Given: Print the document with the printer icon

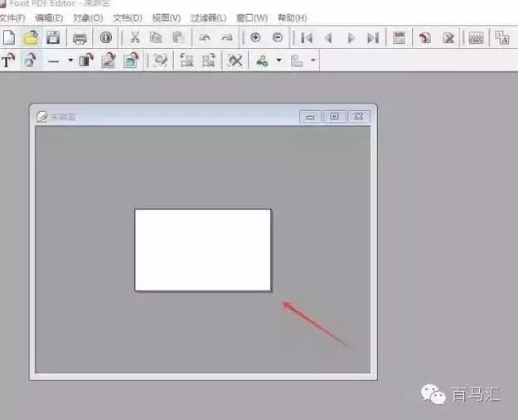Looking at the screenshot, I should 80,38.
